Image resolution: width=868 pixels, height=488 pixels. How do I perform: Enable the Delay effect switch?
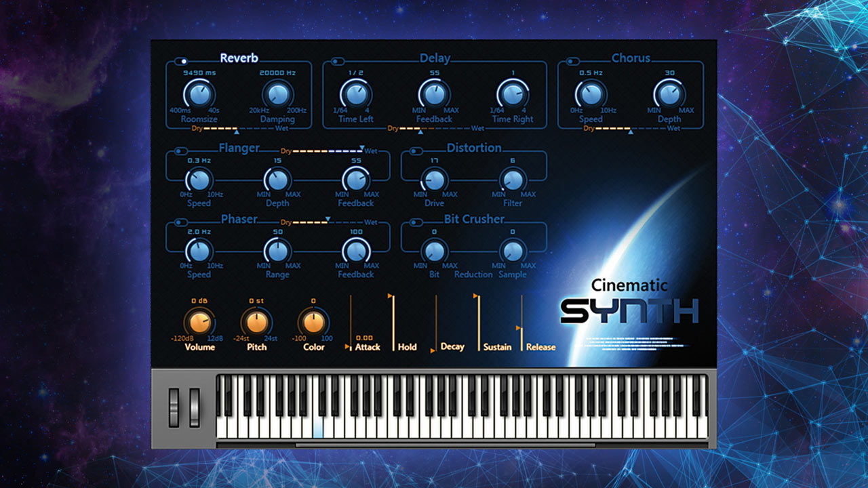click(336, 62)
